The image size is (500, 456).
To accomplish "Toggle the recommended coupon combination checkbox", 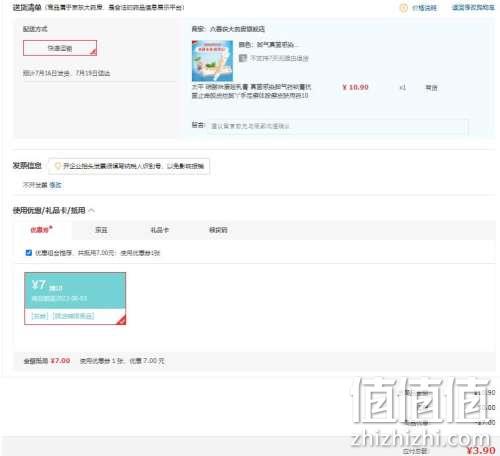I will (x=29, y=253).
